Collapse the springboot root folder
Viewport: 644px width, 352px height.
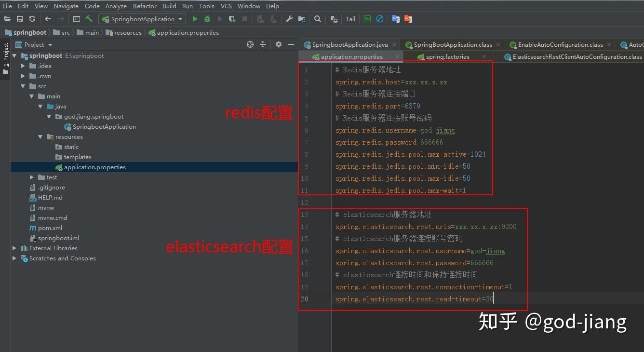pos(14,56)
